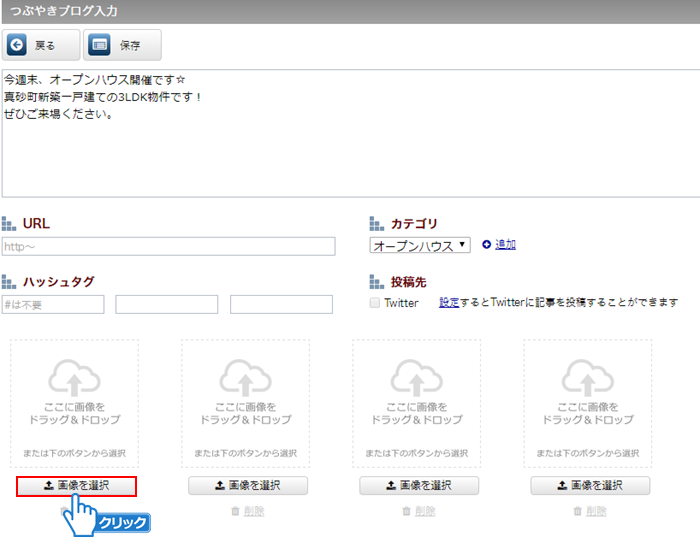Click the blue plus icon next to 追加
This screenshot has height=537, width=700.
coord(487,245)
